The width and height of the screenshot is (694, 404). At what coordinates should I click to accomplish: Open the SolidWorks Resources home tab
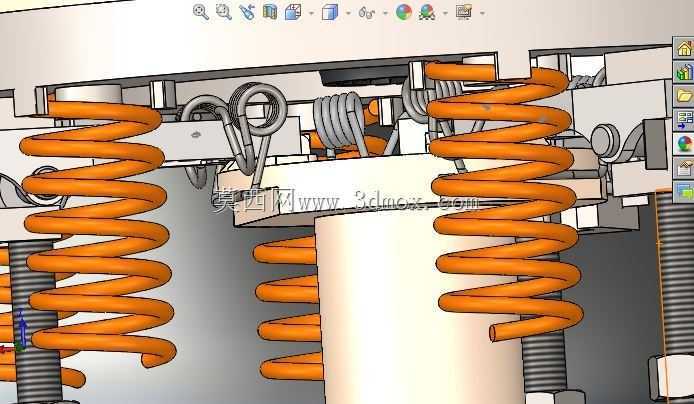pos(684,48)
